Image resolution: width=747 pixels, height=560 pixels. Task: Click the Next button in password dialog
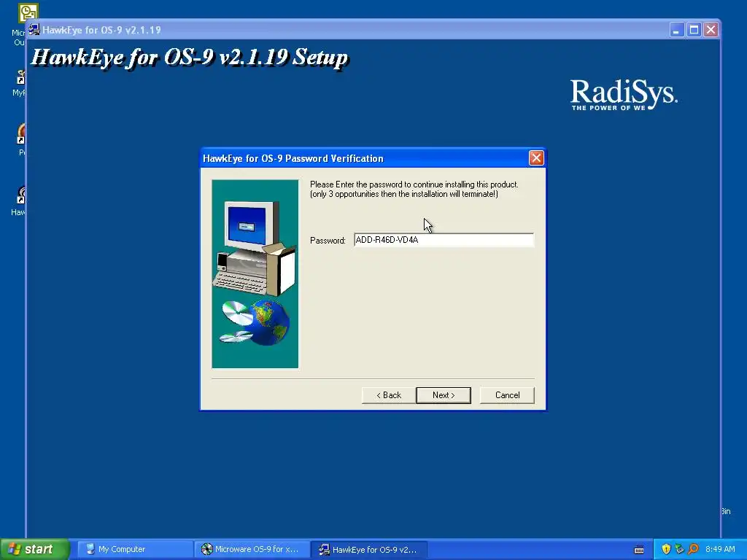pyautogui.click(x=443, y=394)
